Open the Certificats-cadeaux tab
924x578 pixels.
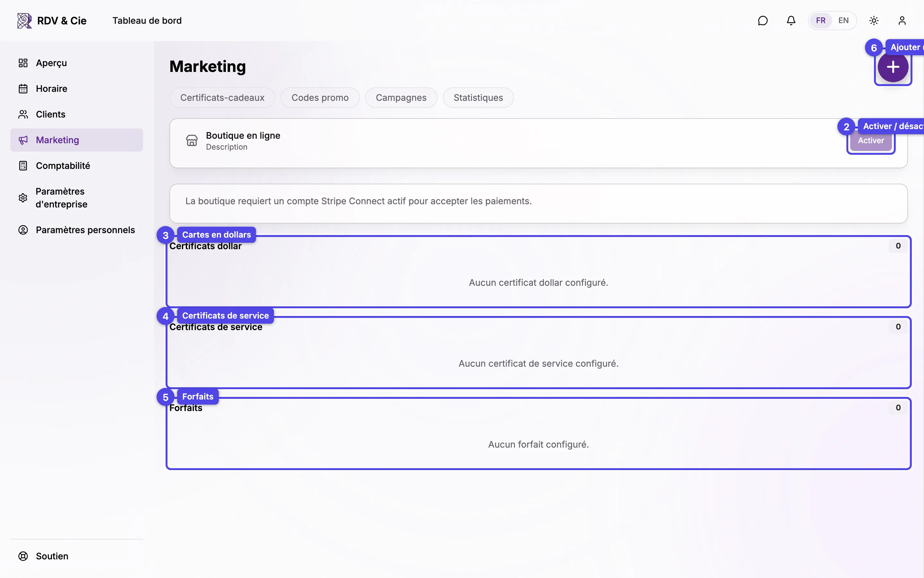coord(222,98)
